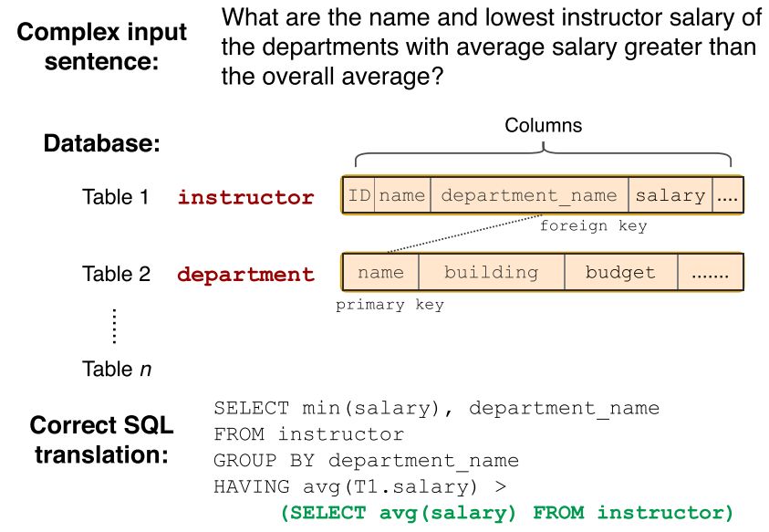
Task: Click the Correct SQL translation heading
Action: [102, 439]
